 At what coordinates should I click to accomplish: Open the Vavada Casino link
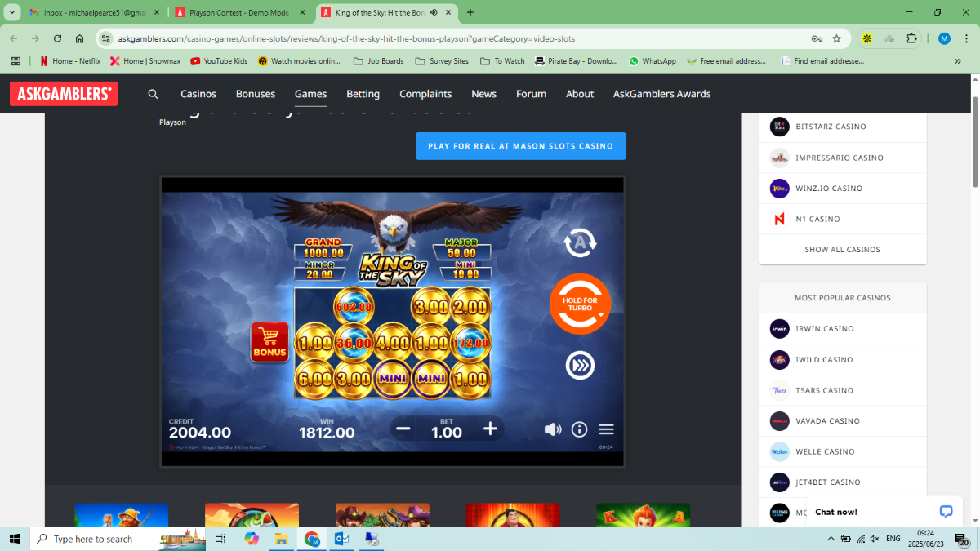pyautogui.click(x=830, y=421)
